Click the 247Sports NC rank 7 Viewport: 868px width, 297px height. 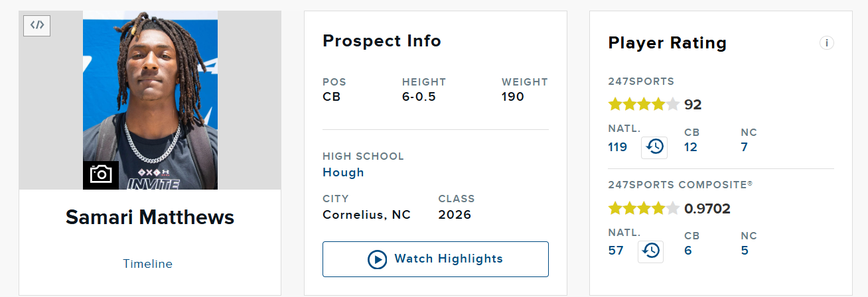(x=745, y=147)
